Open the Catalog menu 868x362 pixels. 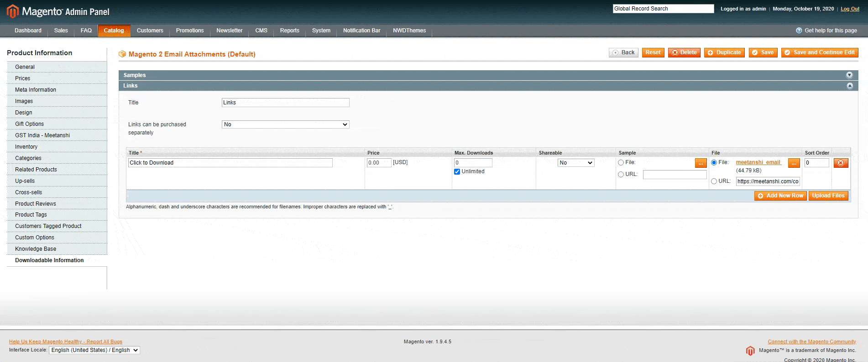114,31
